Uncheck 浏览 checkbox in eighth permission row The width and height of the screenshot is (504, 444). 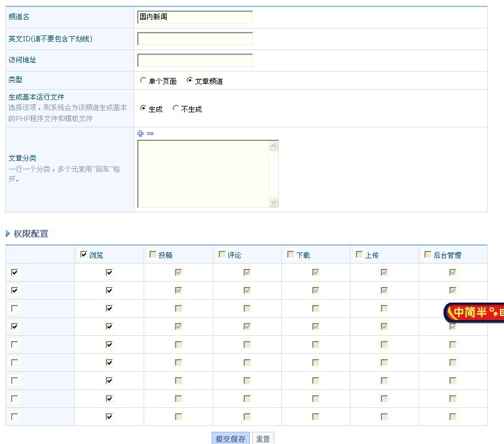click(109, 399)
